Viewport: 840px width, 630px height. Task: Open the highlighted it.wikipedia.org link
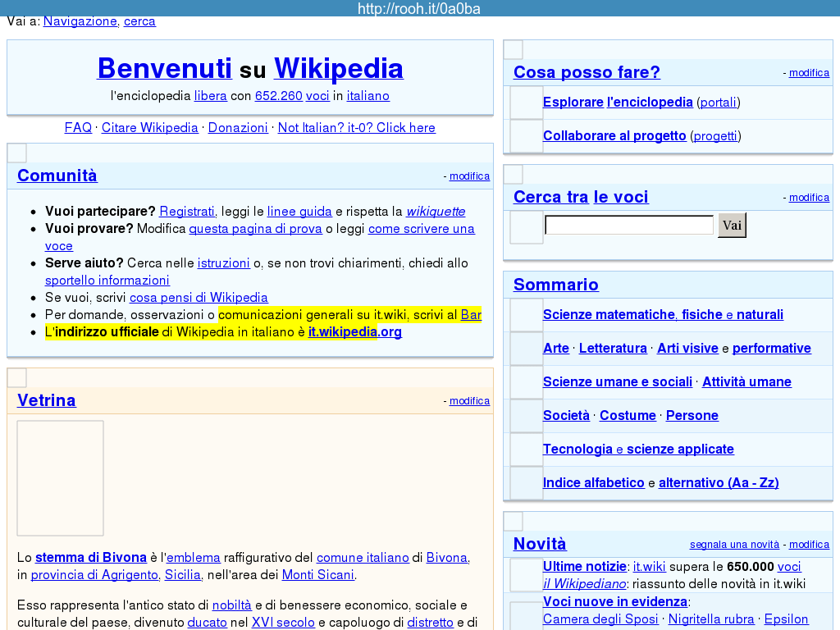354,332
